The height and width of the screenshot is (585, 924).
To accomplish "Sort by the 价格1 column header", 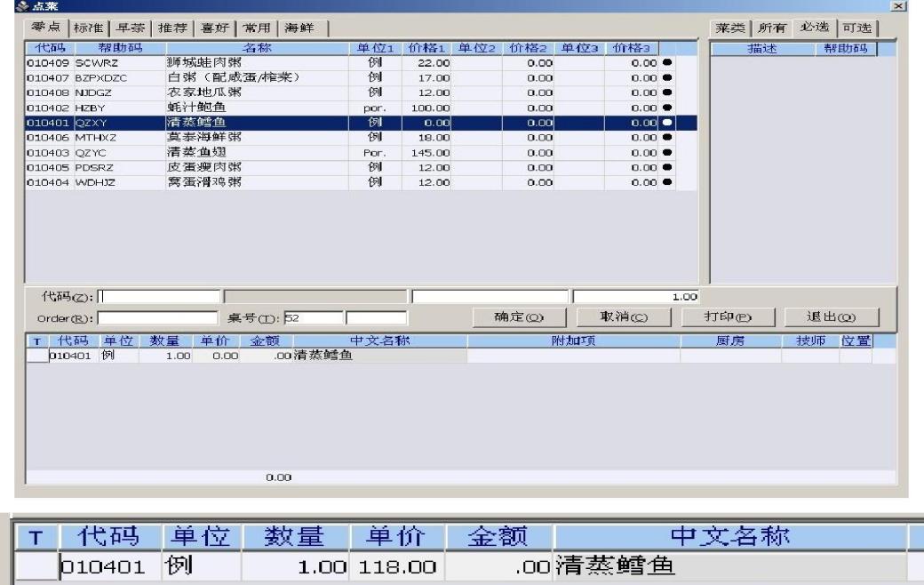I will coord(426,48).
